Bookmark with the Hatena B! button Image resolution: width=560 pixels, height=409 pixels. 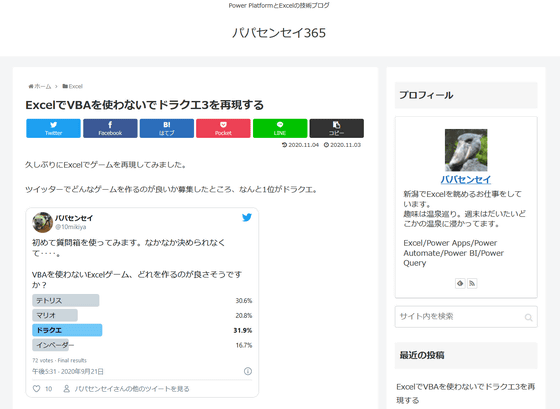[167, 128]
